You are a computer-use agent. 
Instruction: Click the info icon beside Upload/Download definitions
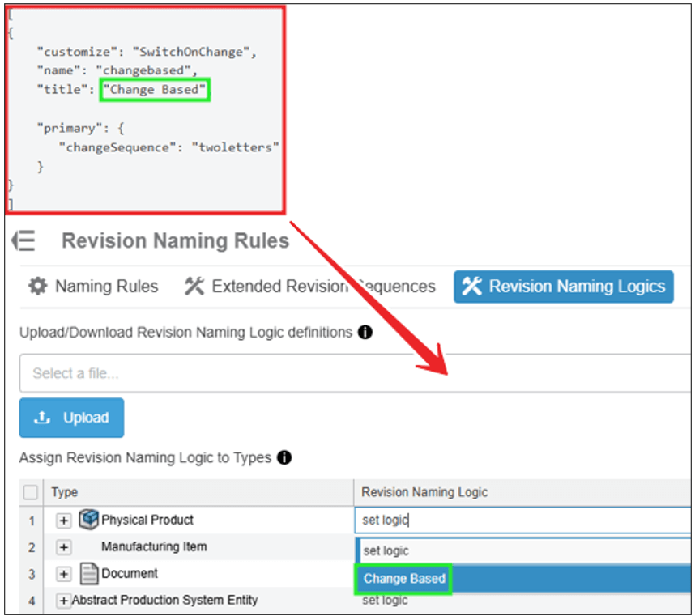point(365,332)
